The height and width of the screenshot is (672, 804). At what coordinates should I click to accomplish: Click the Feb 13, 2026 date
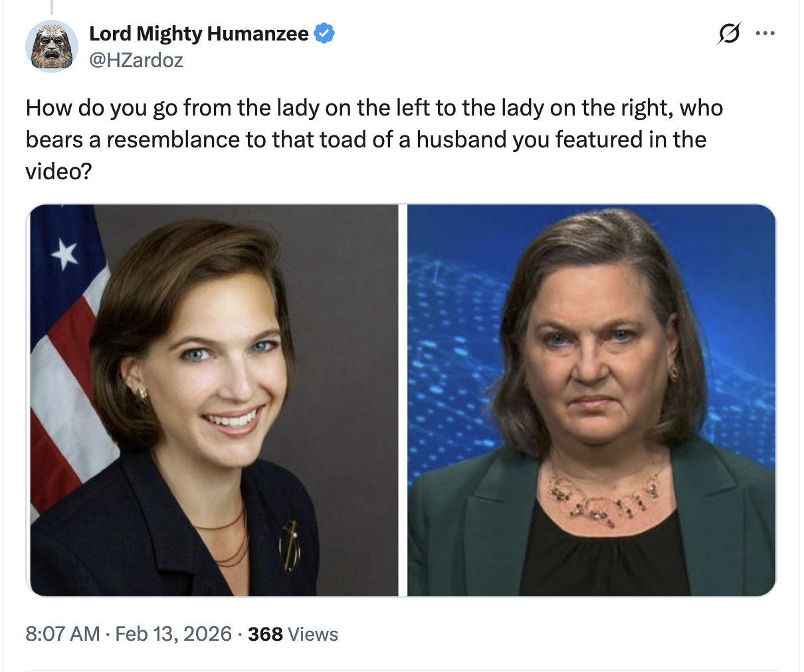173,634
